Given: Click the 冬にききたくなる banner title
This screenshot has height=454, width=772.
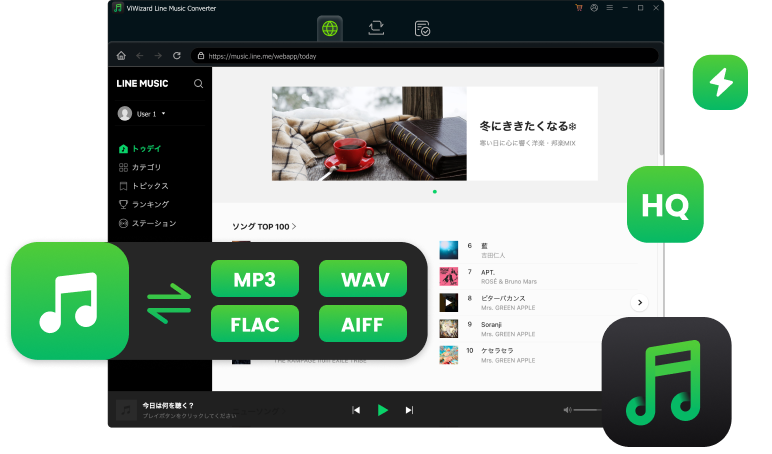Looking at the screenshot, I should [x=528, y=126].
